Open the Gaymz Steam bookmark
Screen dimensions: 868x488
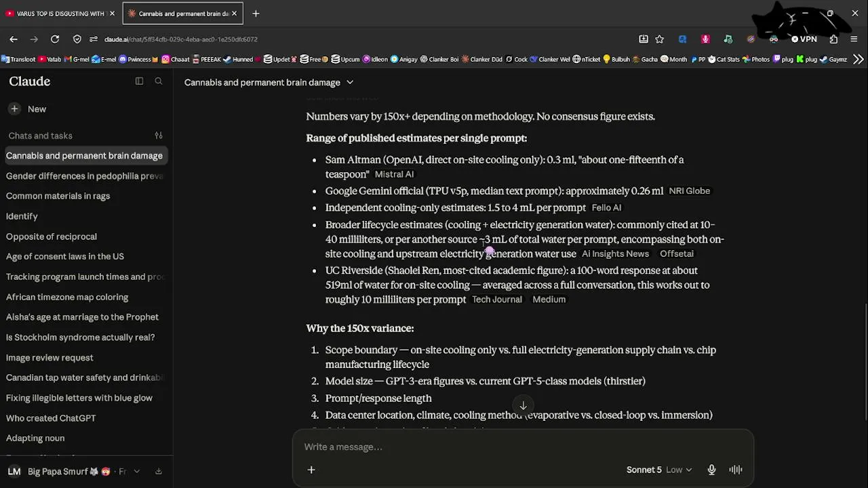click(833, 60)
